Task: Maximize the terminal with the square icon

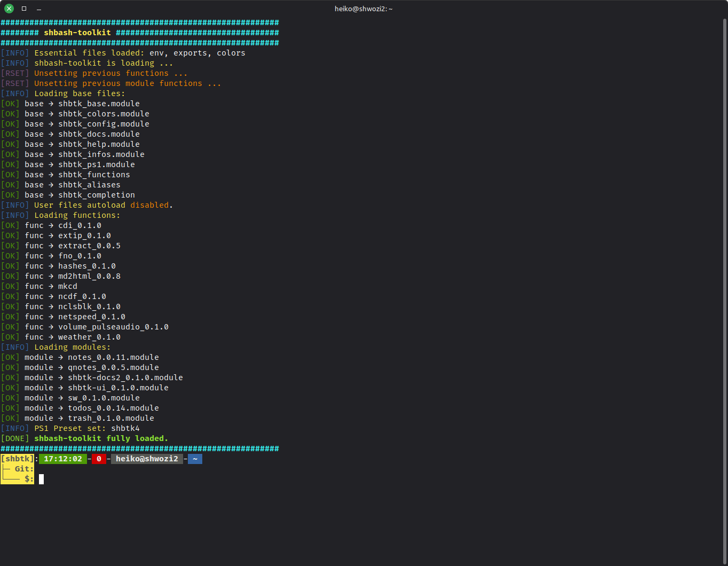Action: pyautogui.click(x=24, y=9)
